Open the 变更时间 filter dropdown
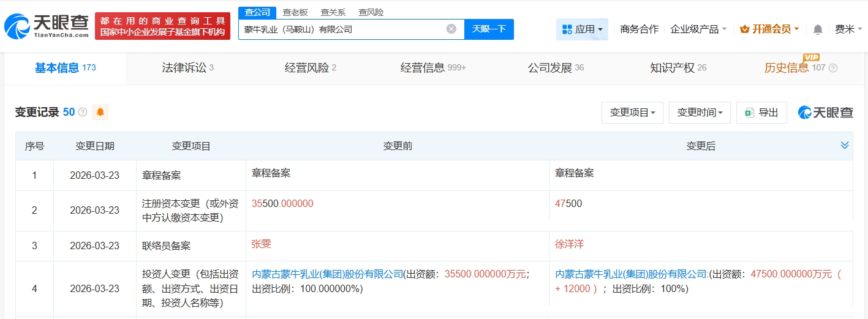 (x=700, y=113)
